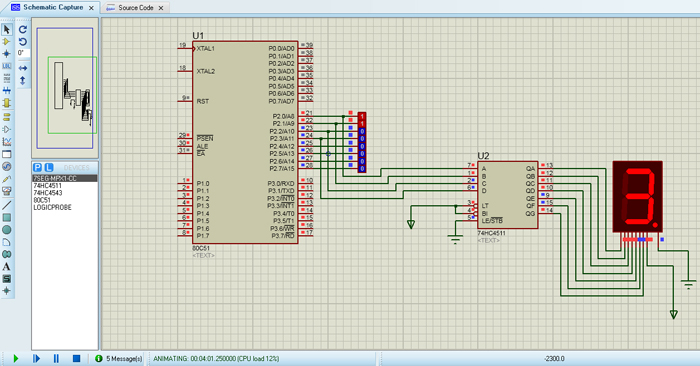Select the 2D Graphics Box tool
This screenshot has height=366, width=700.
point(6,218)
